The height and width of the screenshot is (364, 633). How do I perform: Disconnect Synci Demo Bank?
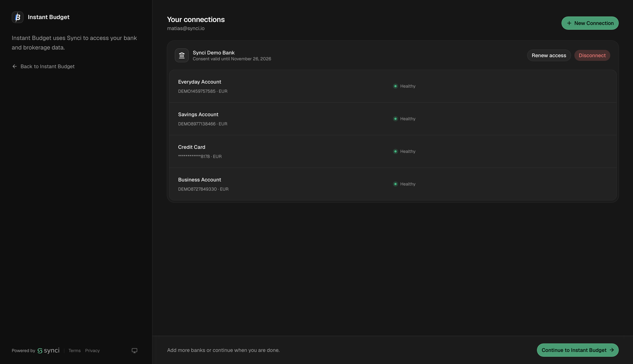click(x=592, y=56)
